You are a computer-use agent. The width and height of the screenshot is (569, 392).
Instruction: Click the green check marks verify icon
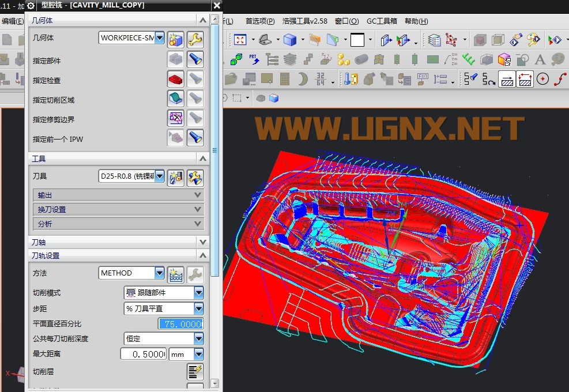pyautogui.click(x=469, y=59)
